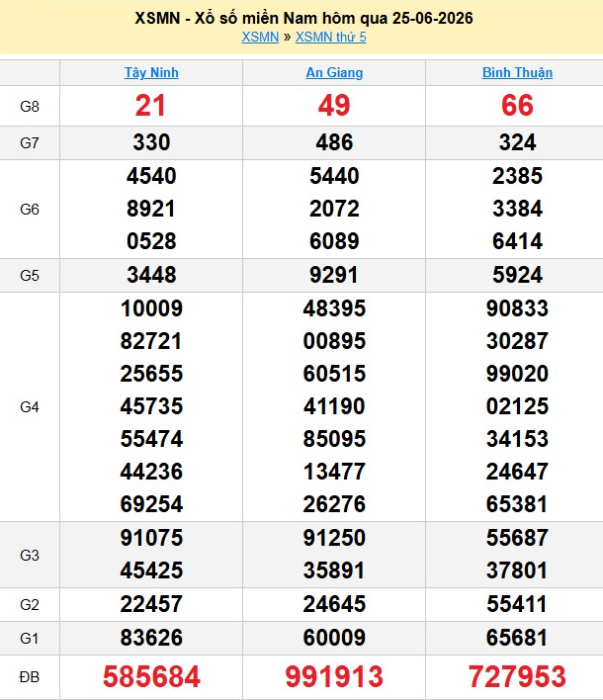Select G4 number 41190
Screen dimensions: 603x700
(334, 406)
